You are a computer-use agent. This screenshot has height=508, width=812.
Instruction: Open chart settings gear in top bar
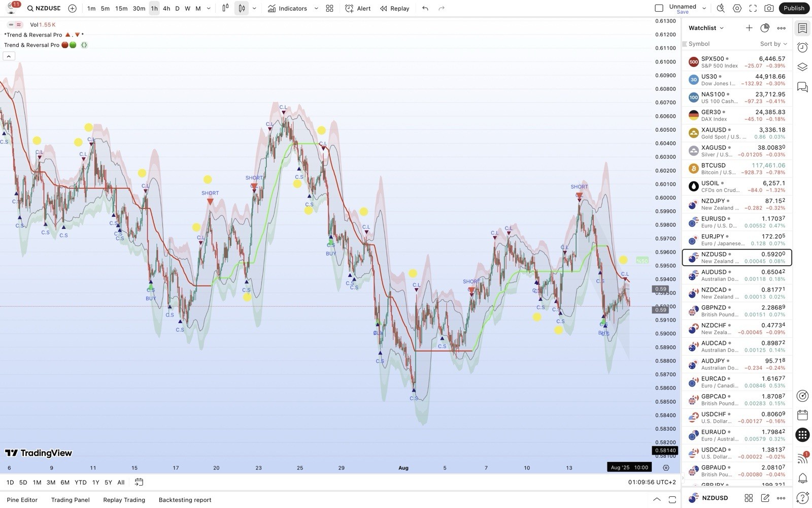(737, 8)
